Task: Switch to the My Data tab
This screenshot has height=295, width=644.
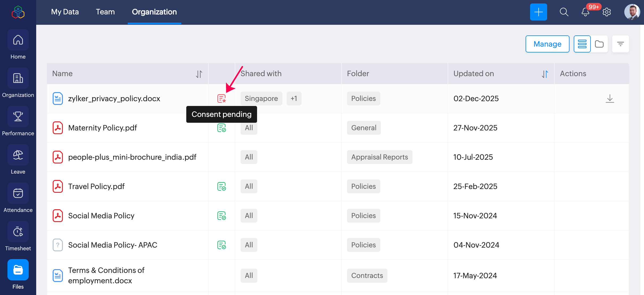Action: (65, 12)
